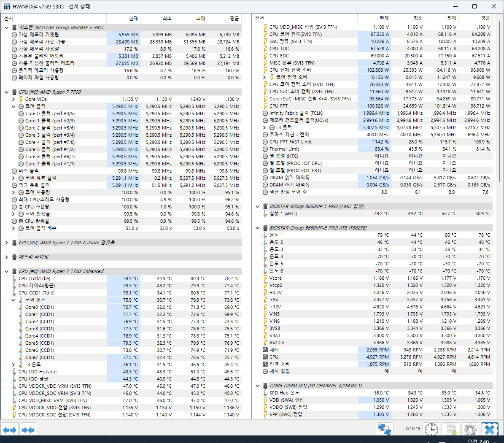The image size is (504, 443).
Task: Click the fan icon beside 4,927 RPM CPU
Action: pos(265,357)
